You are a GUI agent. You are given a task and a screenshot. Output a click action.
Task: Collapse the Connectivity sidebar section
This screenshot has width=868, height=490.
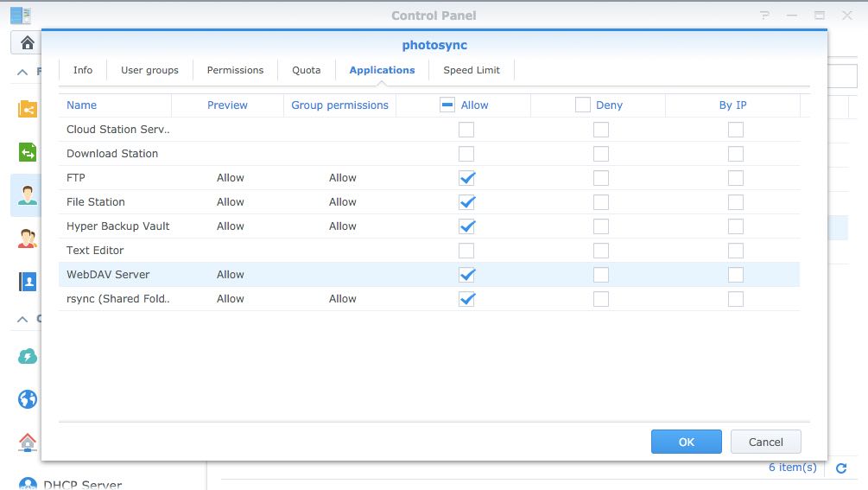click(22, 319)
